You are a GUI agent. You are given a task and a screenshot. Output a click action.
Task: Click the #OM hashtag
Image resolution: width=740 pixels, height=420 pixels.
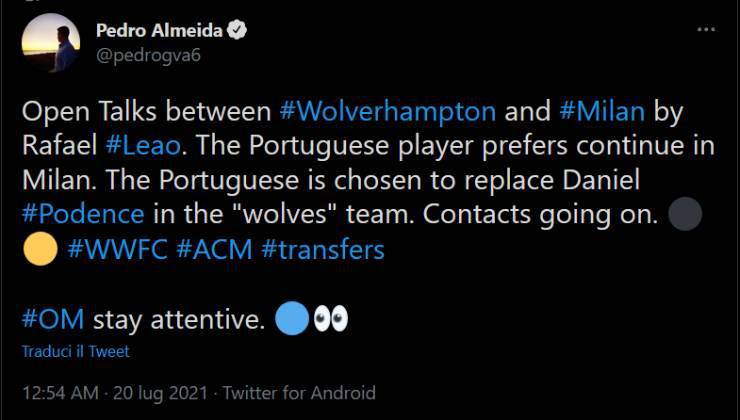(53, 320)
